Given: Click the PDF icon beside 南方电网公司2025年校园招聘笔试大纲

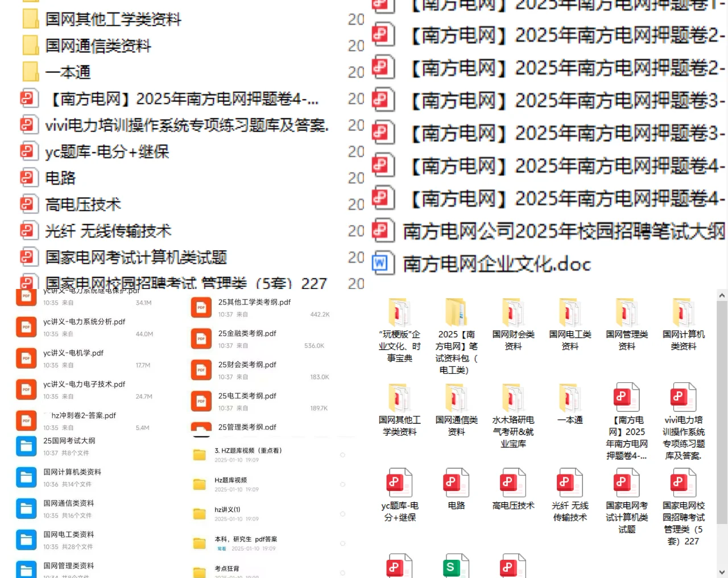Looking at the screenshot, I should (x=383, y=230).
